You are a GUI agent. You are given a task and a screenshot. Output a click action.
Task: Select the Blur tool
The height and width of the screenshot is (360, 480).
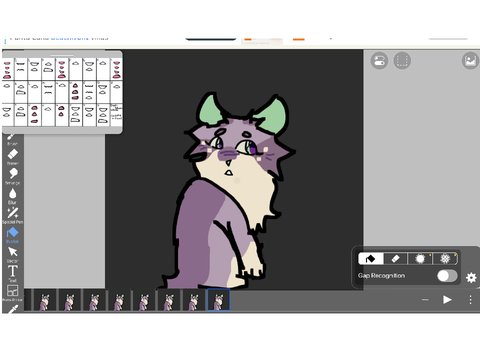click(13, 196)
